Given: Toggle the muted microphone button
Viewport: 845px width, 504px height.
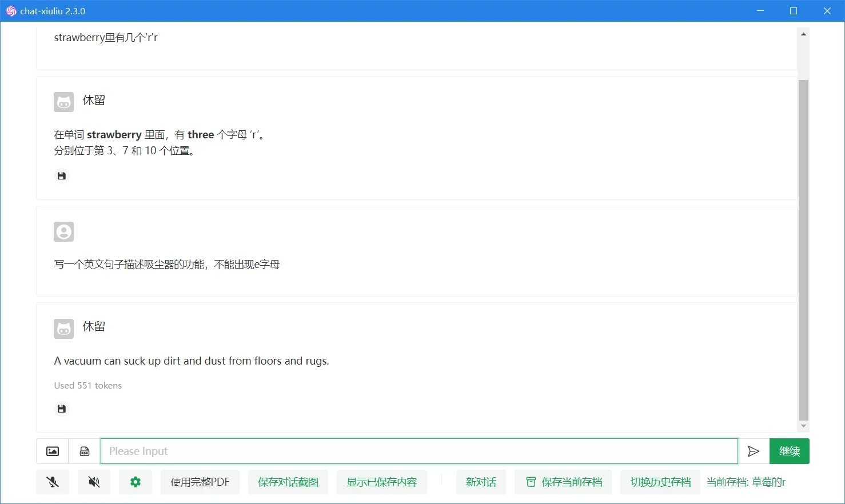Looking at the screenshot, I should coord(53,482).
